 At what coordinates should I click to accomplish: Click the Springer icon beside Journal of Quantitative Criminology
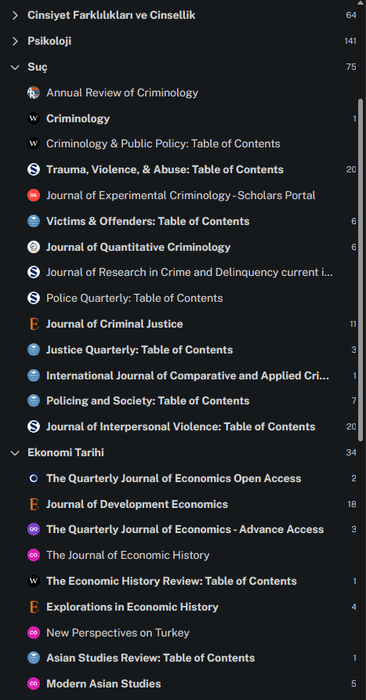click(33, 247)
